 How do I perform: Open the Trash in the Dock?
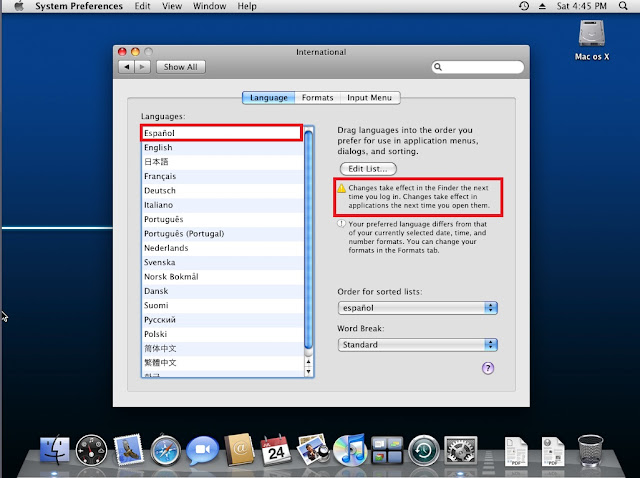(590, 451)
